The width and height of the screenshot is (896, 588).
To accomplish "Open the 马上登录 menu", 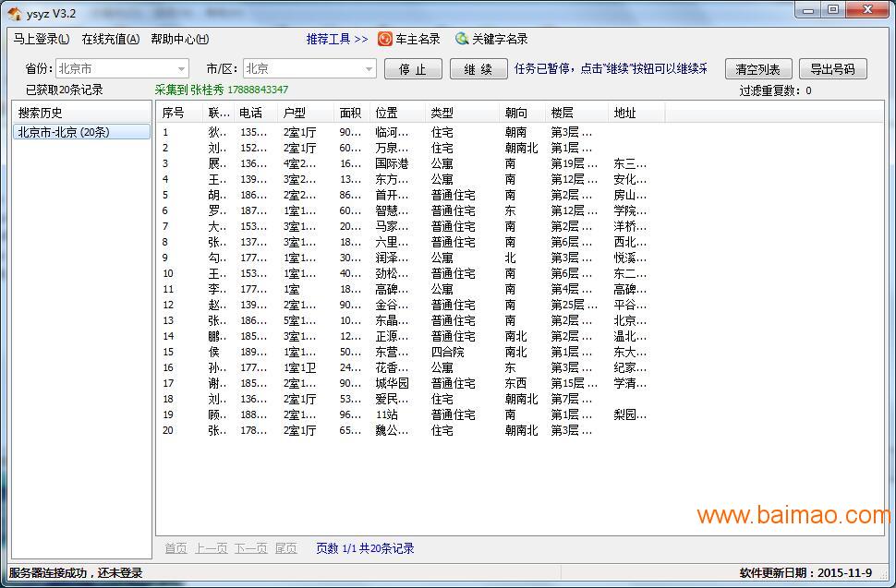I will (41, 39).
